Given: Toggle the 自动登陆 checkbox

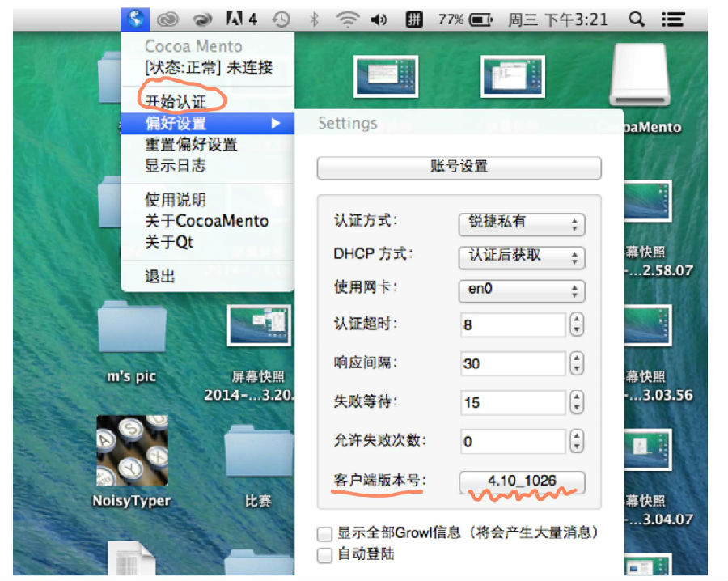Looking at the screenshot, I should pyautogui.click(x=325, y=555).
